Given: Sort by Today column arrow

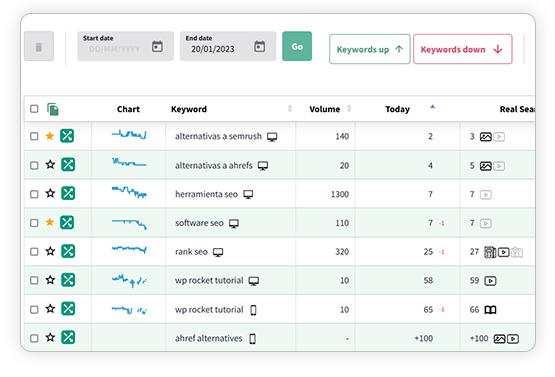Looking at the screenshot, I should (x=432, y=107).
